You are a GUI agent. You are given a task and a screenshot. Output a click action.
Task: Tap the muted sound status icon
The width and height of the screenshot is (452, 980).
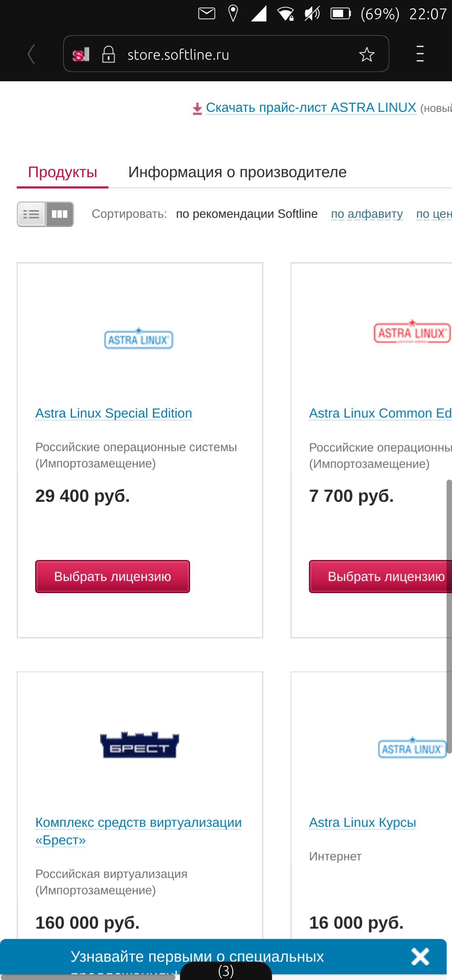[312, 14]
